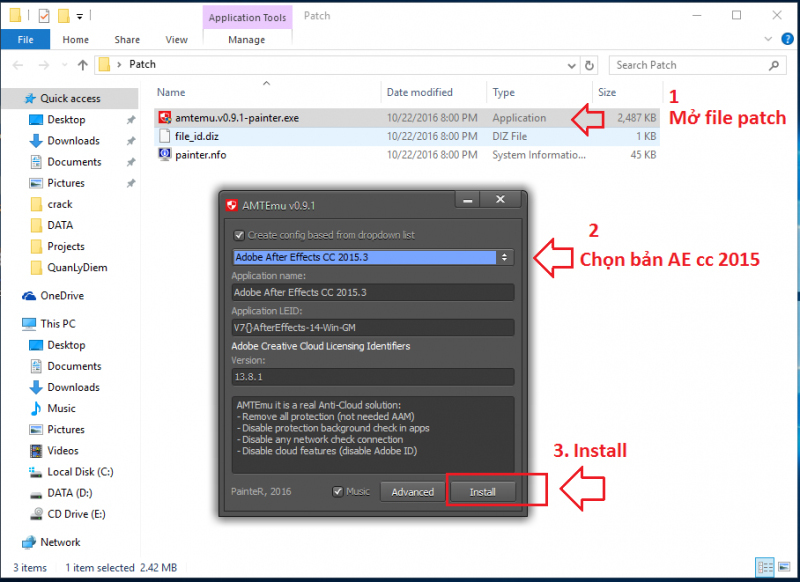The height and width of the screenshot is (582, 800).
Task: Click the Patch breadcrumb chevron
Action: coord(119,64)
